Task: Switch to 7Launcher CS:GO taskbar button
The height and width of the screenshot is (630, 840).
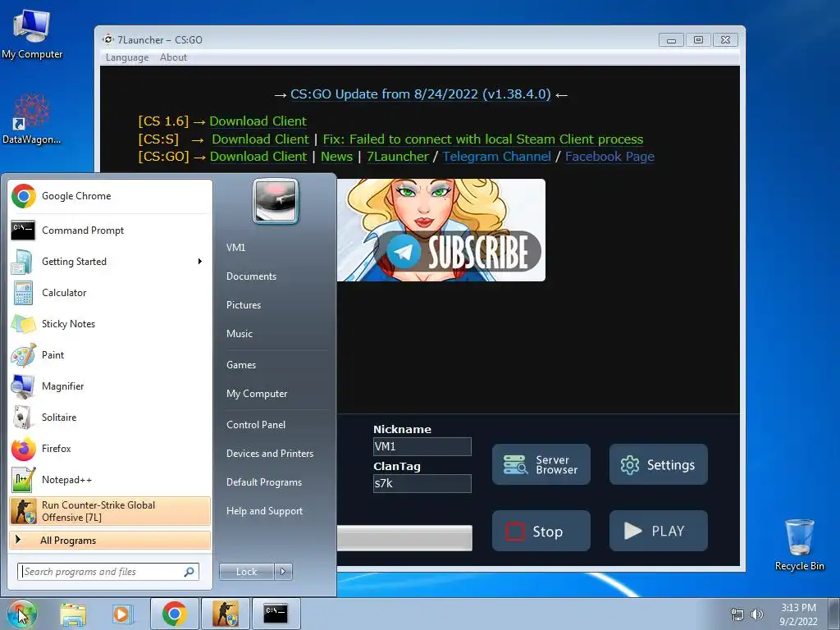Action: click(226, 614)
